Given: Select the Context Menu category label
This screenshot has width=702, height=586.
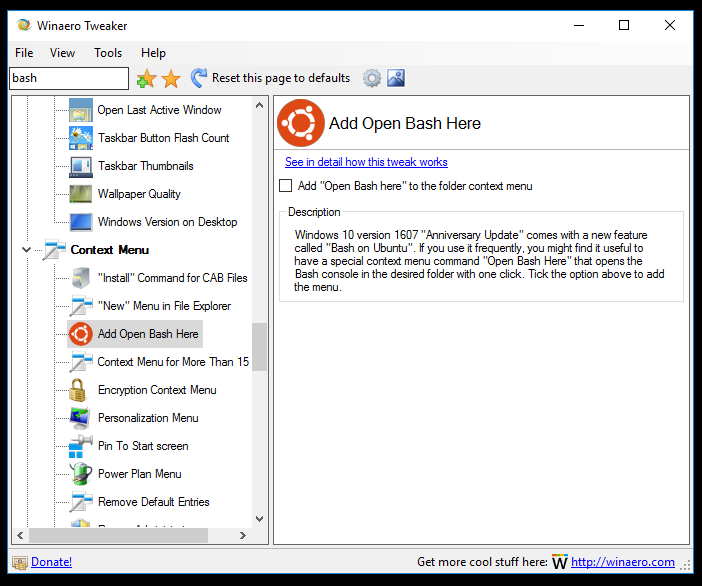Looking at the screenshot, I should [x=110, y=250].
